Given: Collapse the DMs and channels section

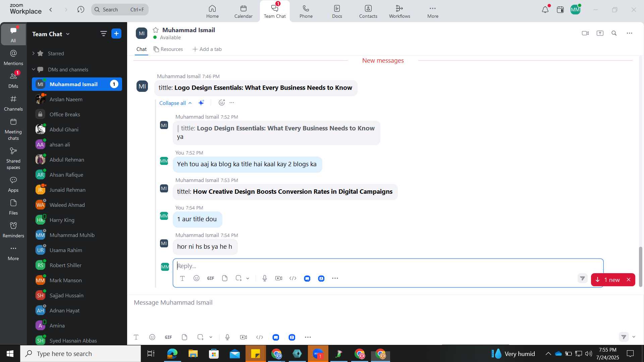Looking at the screenshot, I should coord(33,69).
